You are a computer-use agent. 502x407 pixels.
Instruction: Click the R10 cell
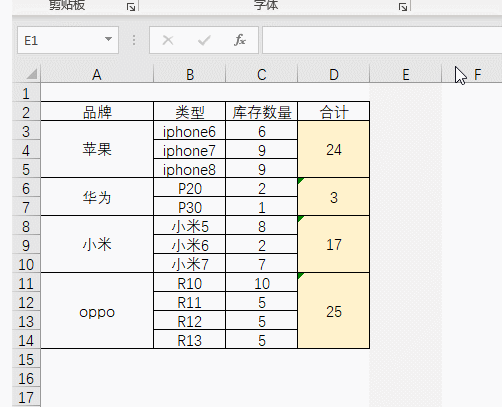pos(190,282)
